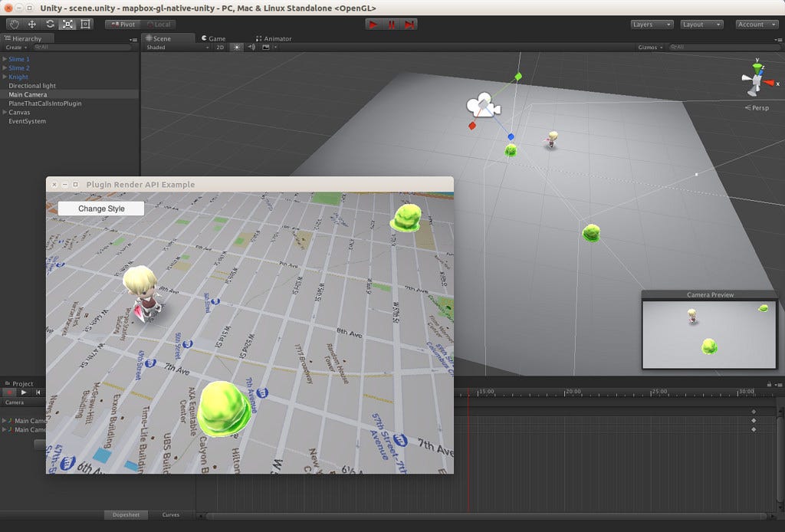The width and height of the screenshot is (785, 532).
Task: Open the Layers dropdown
Action: [651, 24]
